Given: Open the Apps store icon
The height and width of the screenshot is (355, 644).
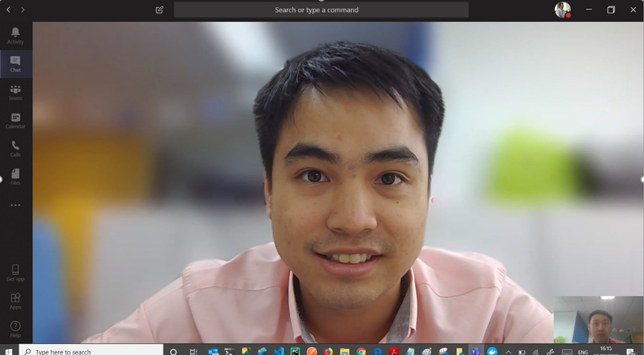Looking at the screenshot, I should 15,301.
